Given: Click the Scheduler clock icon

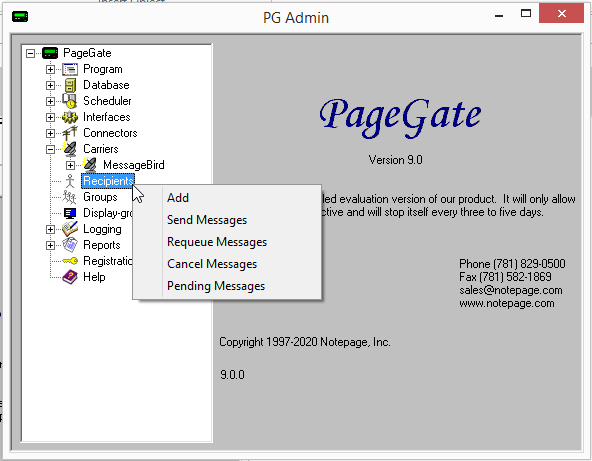Looking at the screenshot, I should (x=70, y=101).
